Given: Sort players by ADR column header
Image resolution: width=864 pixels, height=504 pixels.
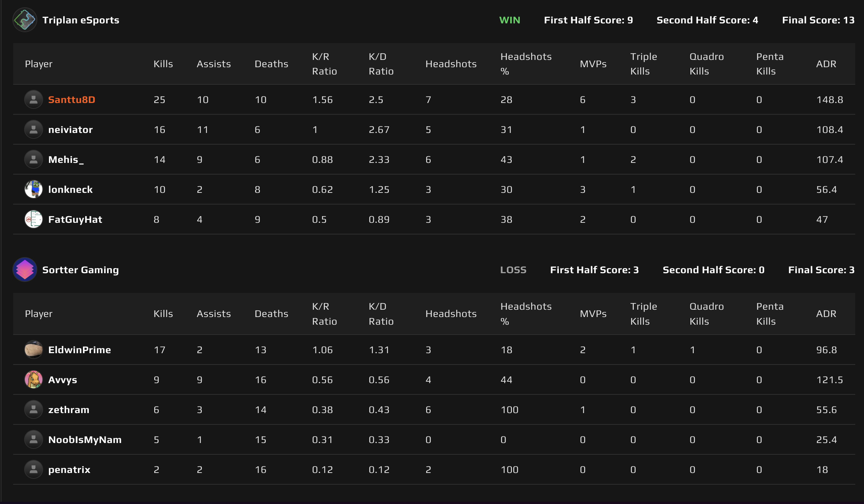Looking at the screenshot, I should [826, 64].
